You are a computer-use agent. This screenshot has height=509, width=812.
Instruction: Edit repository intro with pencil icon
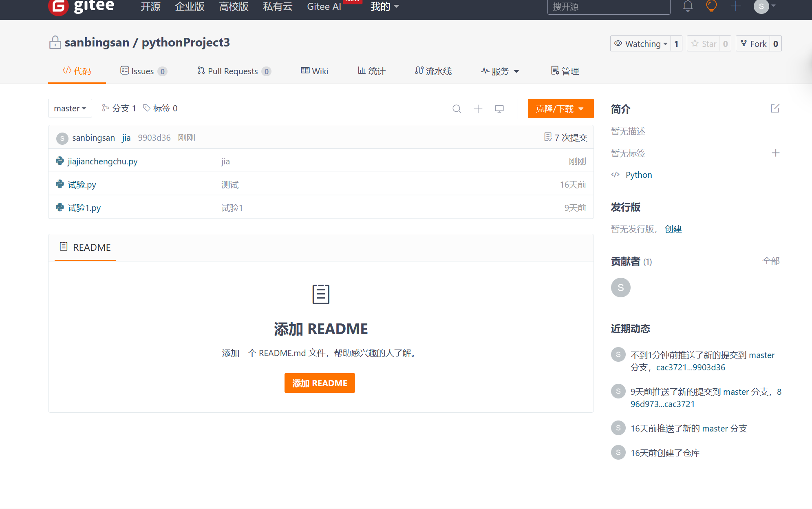point(775,108)
